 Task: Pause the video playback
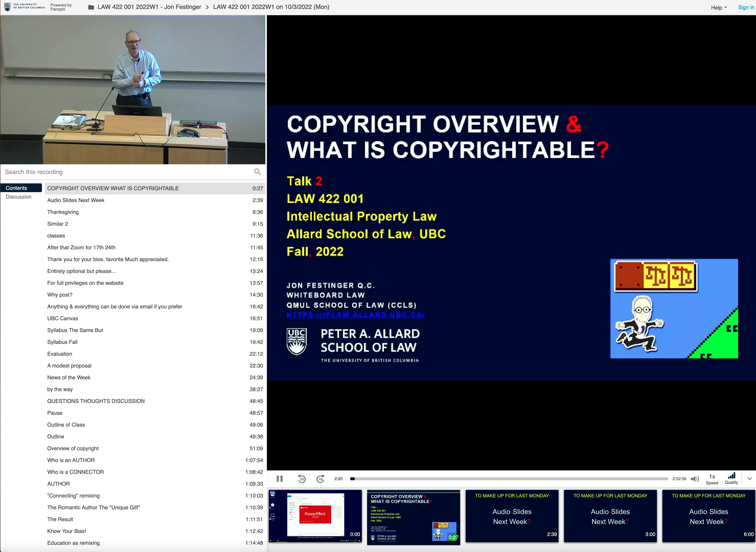[x=280, y=479]
